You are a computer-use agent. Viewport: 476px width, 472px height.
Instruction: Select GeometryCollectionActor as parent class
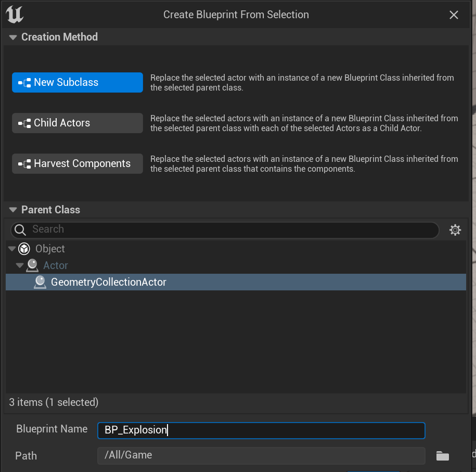click(109, 282)
